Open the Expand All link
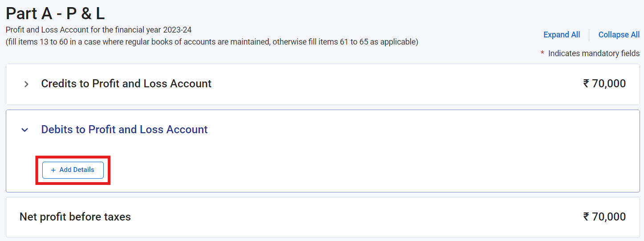Viewport: 644px width, 241px height. tap(562, 35)
